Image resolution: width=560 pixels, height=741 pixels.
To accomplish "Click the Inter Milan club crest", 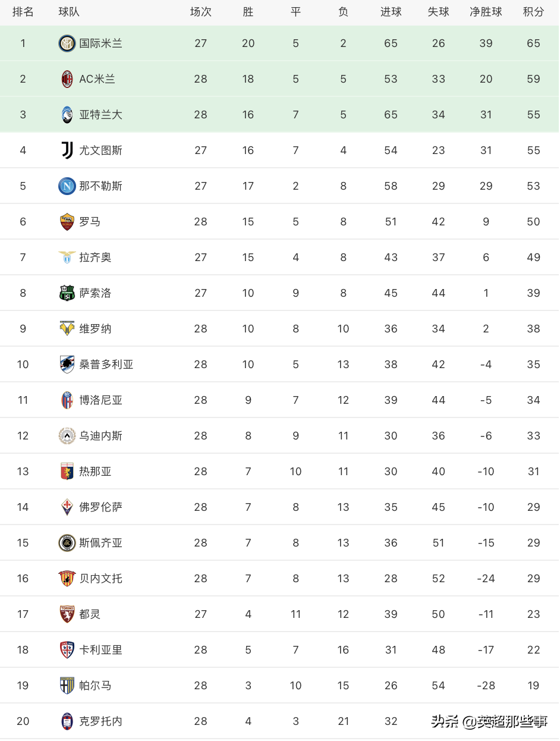I will coord(67,43).
